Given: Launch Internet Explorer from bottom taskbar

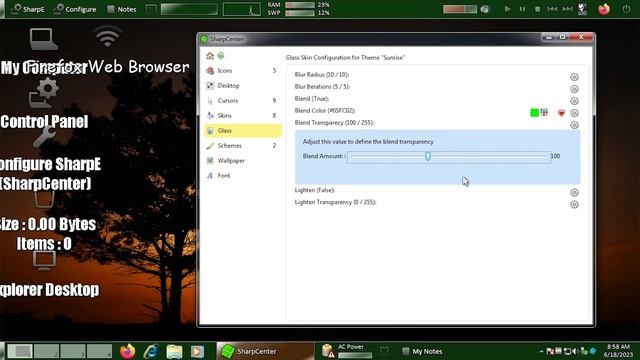Looking at the screenshot, I should (151, 351).
